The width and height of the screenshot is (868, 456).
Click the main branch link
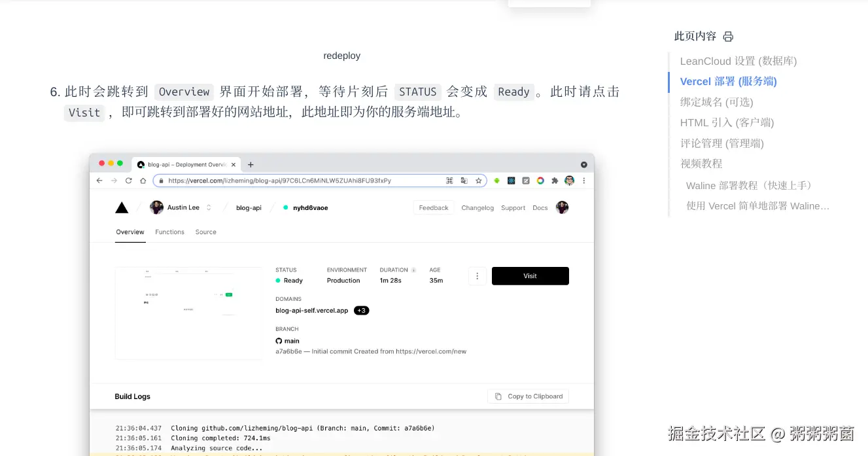click(292, 341)
